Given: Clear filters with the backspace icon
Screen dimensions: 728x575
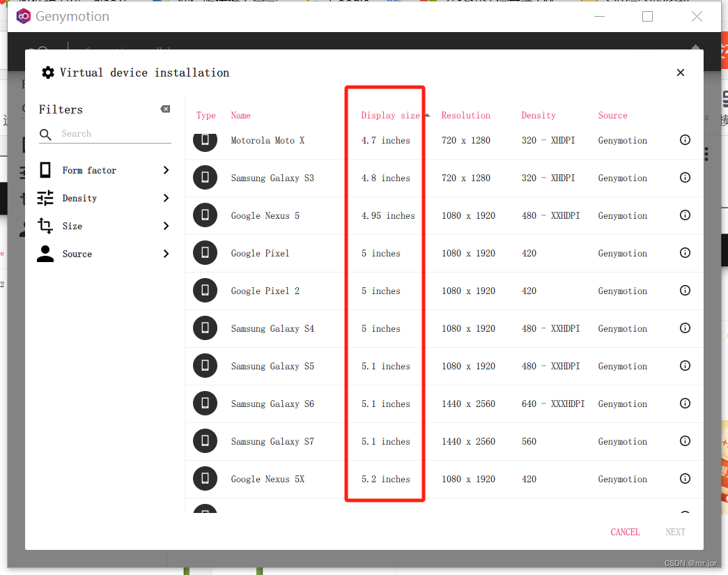Looking at the screenshot, I should (165, 109).
